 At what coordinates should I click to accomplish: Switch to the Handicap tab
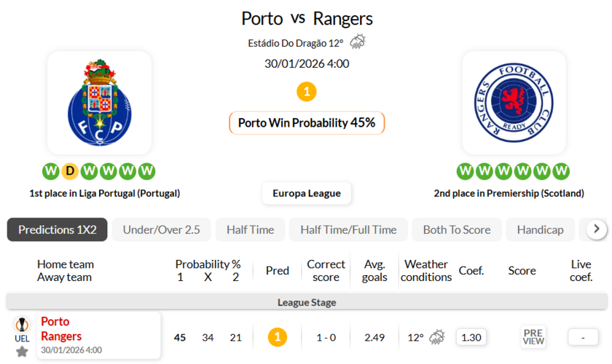pos(540,229)
